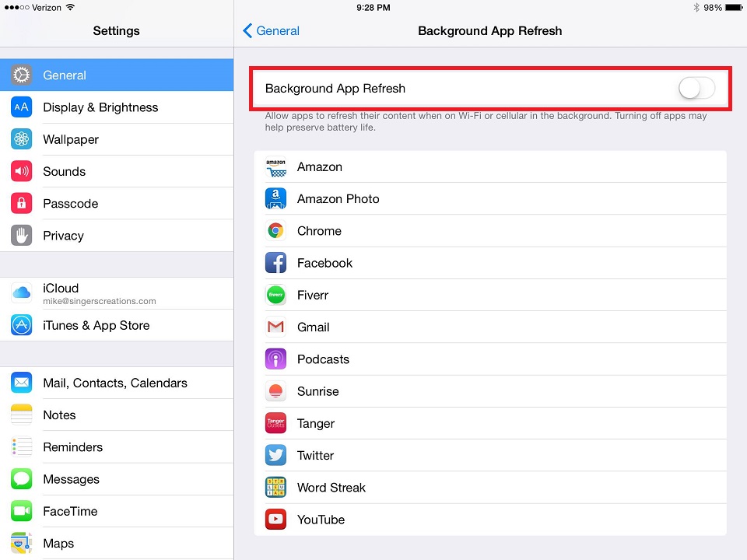Select the Facebook row label

click(325, 263)
